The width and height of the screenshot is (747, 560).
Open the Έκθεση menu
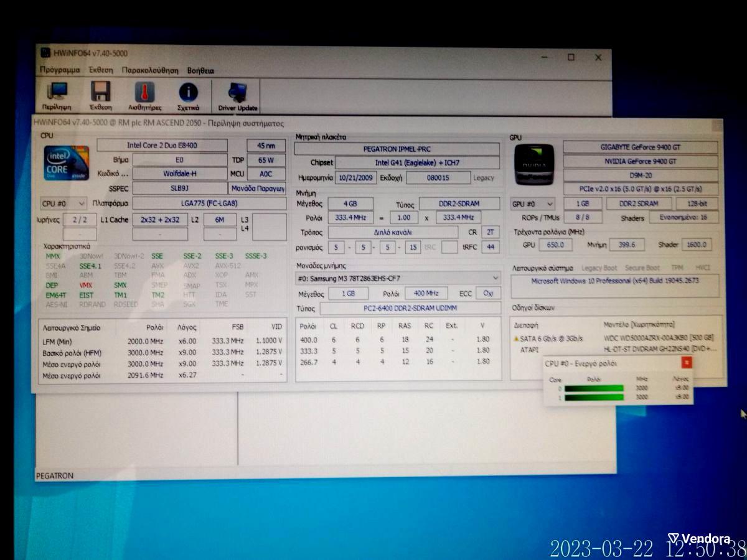pos(101,70)
